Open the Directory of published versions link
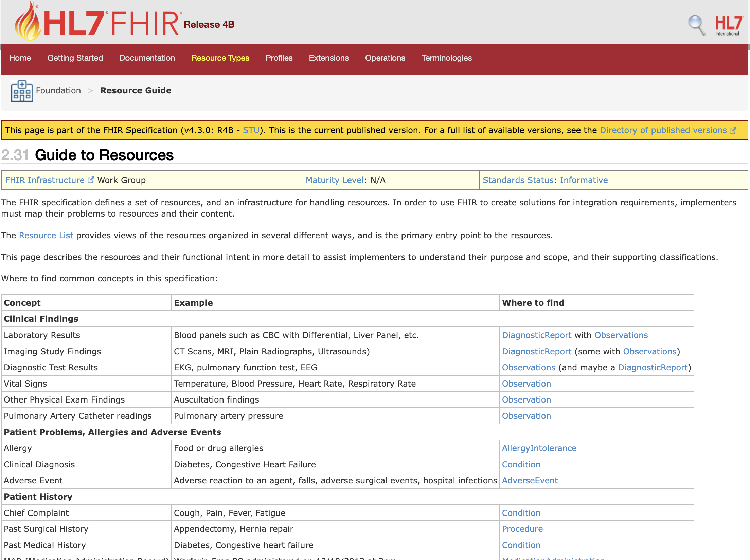This screenshot has height=560, width=750. pyautogui.click(x=663, y=130)
